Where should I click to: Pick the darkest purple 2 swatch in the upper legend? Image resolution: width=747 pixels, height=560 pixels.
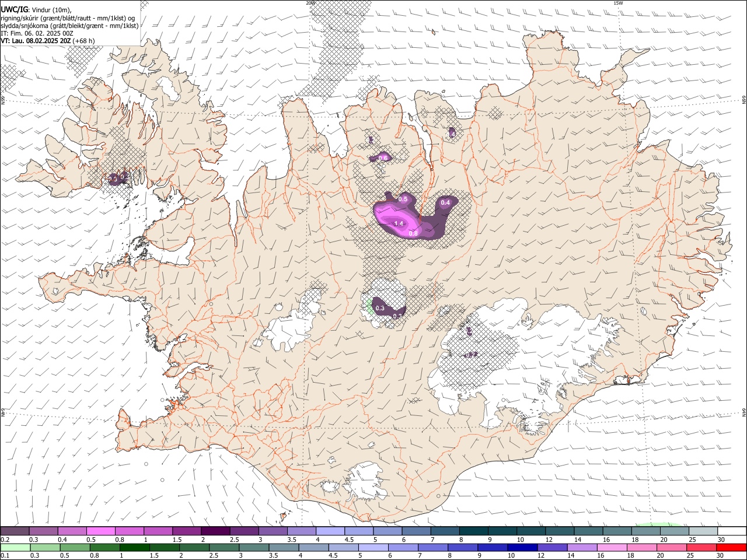pos(215,531)
